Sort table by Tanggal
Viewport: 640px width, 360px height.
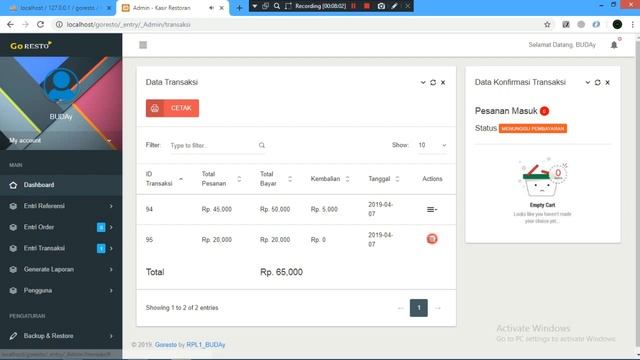pos(384,179)
